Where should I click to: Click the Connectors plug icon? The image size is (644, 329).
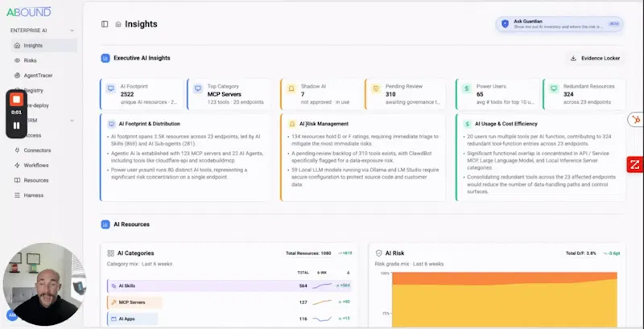(x=17, y=150)
